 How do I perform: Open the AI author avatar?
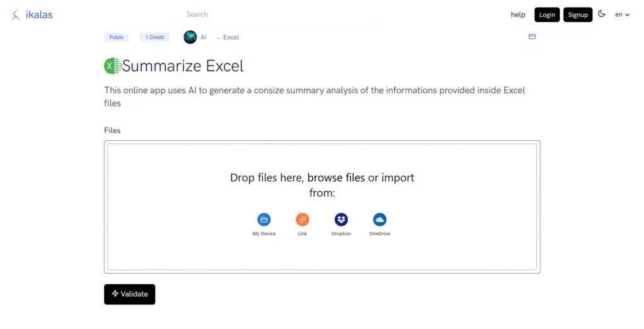coord(190,37)
